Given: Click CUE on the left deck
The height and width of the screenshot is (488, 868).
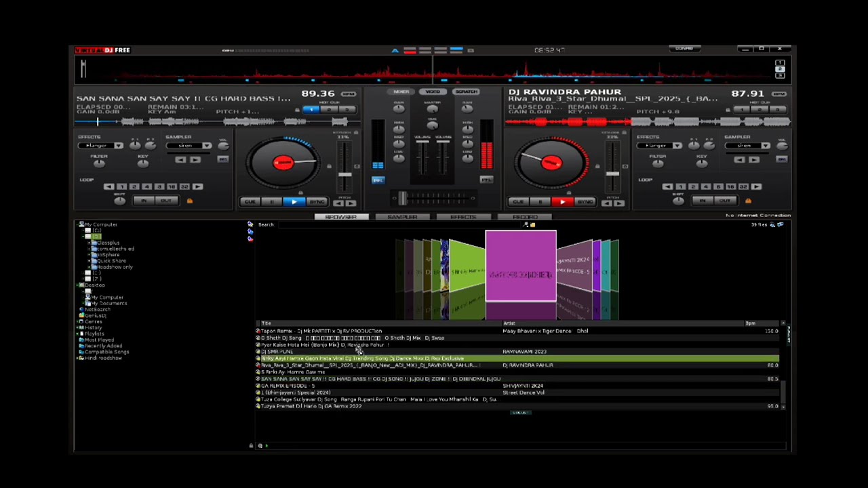Looking at the screenshot, I should (x=250, y=201).
